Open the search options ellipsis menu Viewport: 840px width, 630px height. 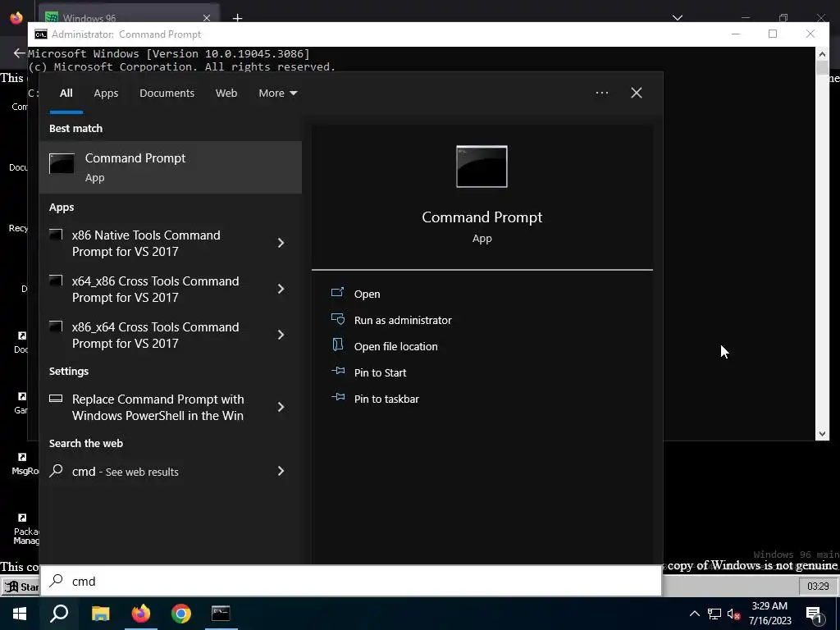click(x=601, y=93)
